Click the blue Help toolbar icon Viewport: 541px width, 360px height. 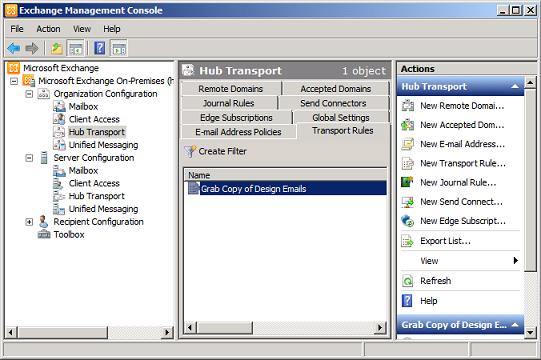[99, 48]
